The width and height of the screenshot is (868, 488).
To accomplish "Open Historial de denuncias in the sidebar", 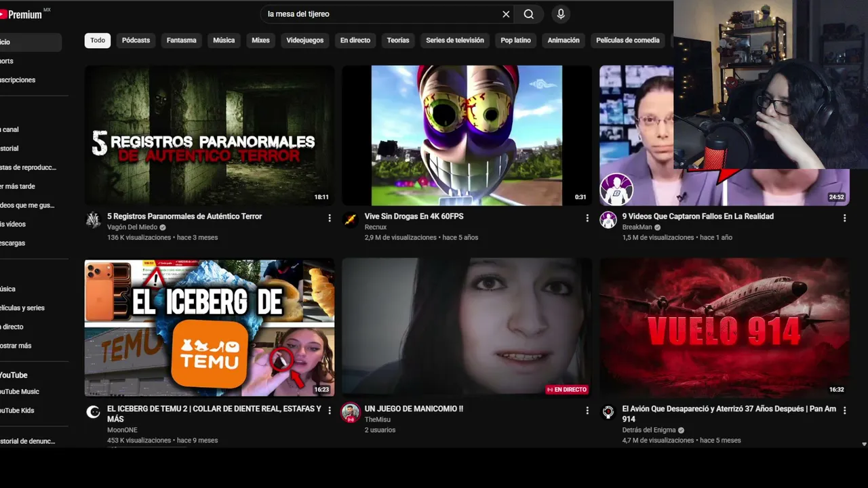I will coord(31,441).
